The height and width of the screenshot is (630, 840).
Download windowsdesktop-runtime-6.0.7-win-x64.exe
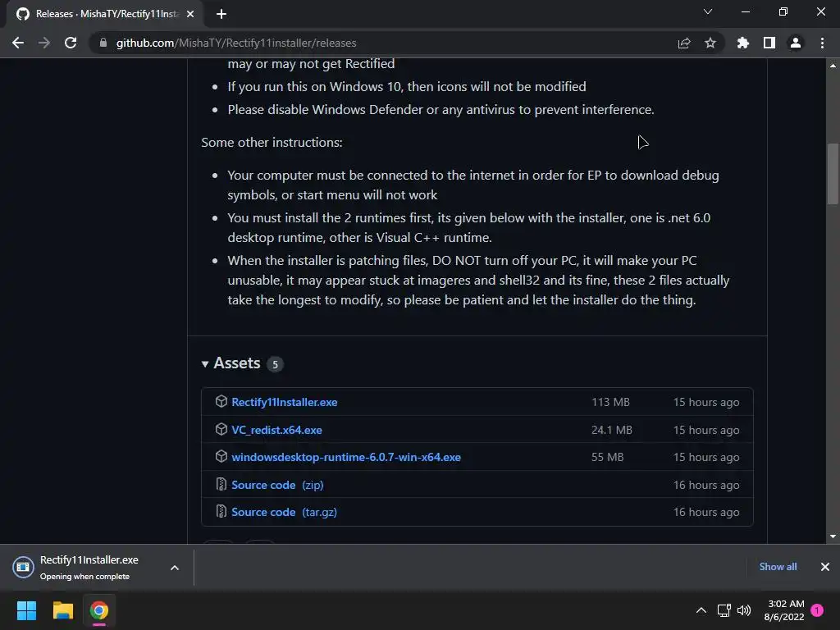346,458
